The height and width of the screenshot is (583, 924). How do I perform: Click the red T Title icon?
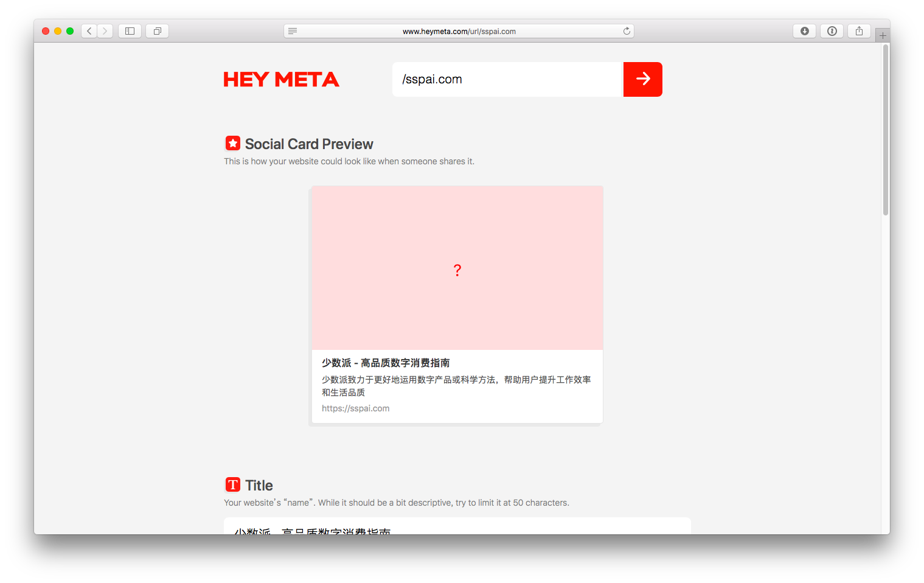(233, 484)
